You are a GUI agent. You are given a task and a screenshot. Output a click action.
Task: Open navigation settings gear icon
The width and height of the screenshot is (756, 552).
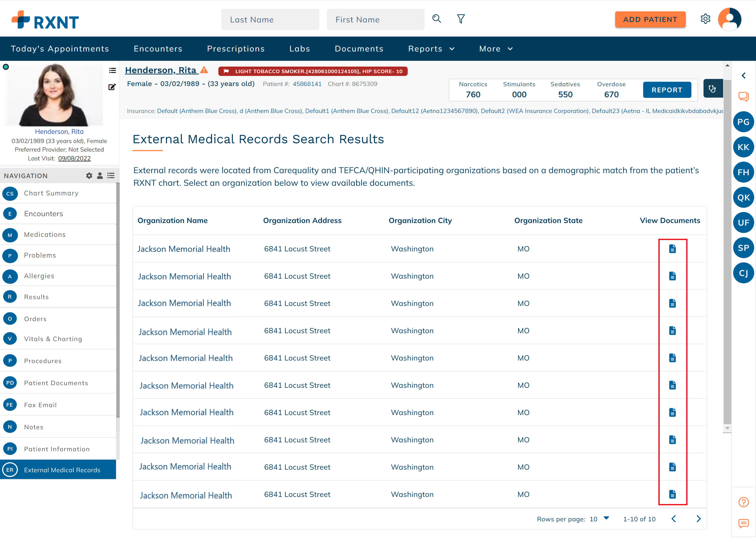click(x=89, y=176)
